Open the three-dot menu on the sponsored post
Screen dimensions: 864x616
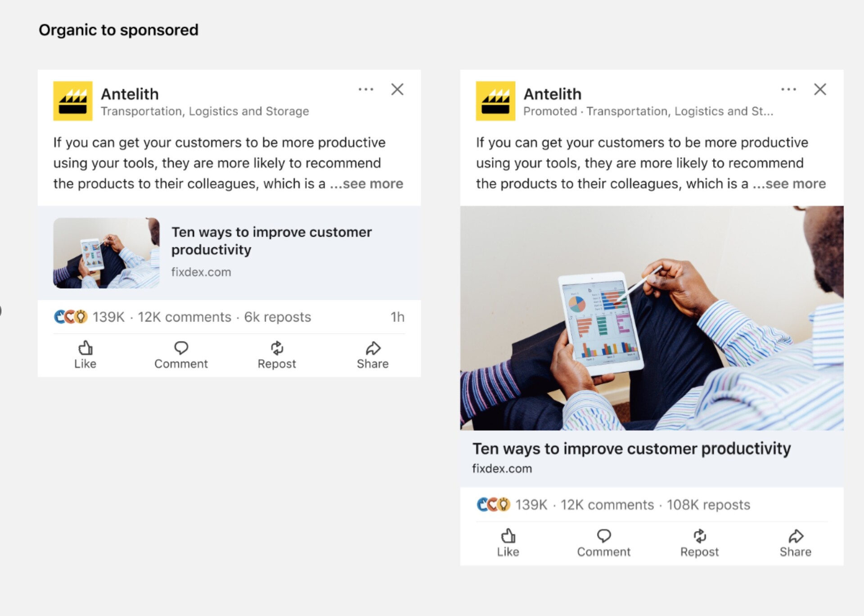coord(789,90)
